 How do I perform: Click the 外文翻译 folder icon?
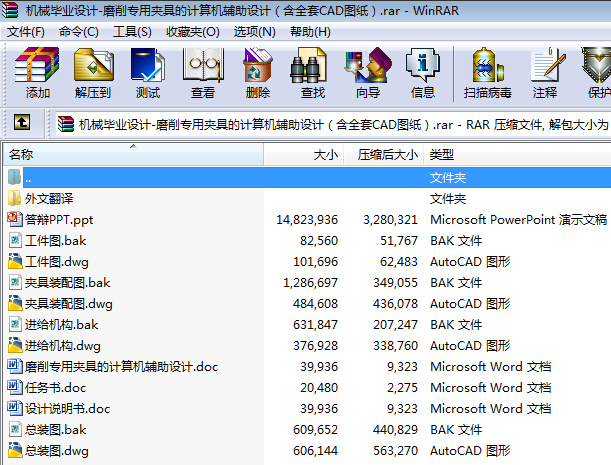pyautogui.click(x=14, y=198)
